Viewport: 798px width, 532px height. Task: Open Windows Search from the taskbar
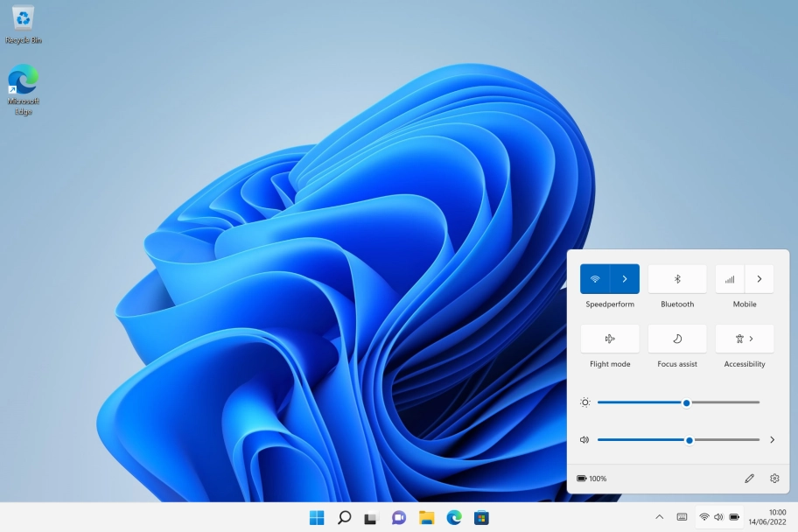(344, 517)
